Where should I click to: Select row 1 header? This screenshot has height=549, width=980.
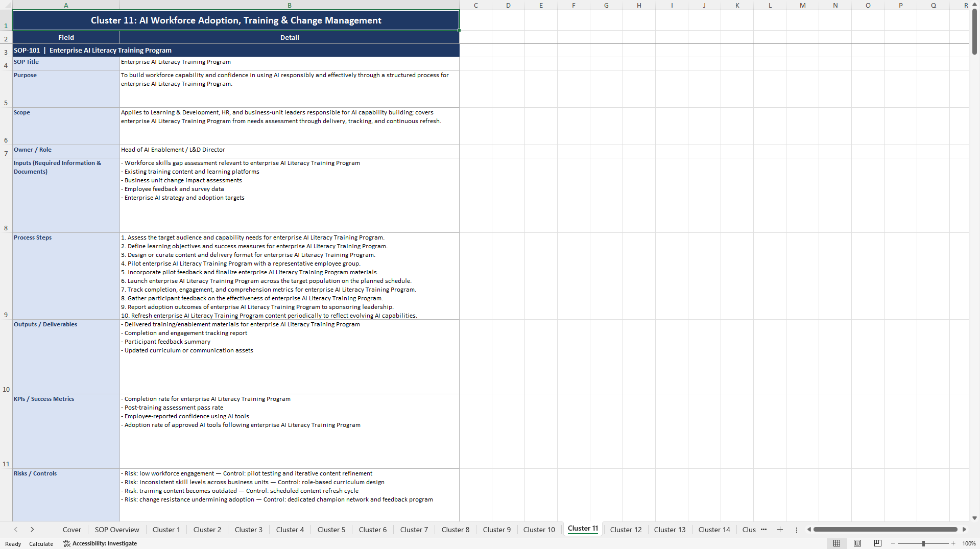coord(6,20)
